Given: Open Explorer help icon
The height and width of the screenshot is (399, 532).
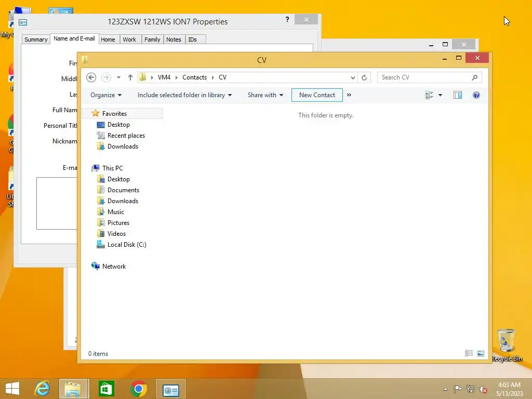Looking at the screenshot, I should coord(476,95).
